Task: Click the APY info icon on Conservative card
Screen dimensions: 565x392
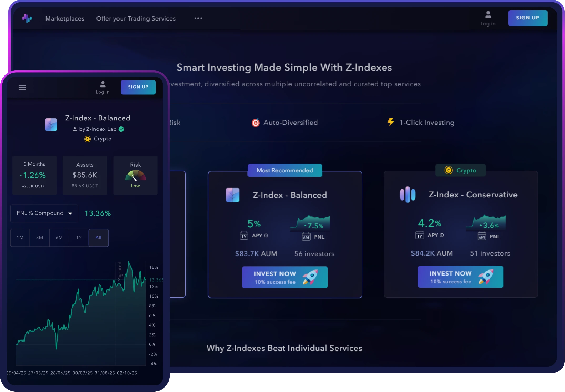Action: click(x=442, y=235)
